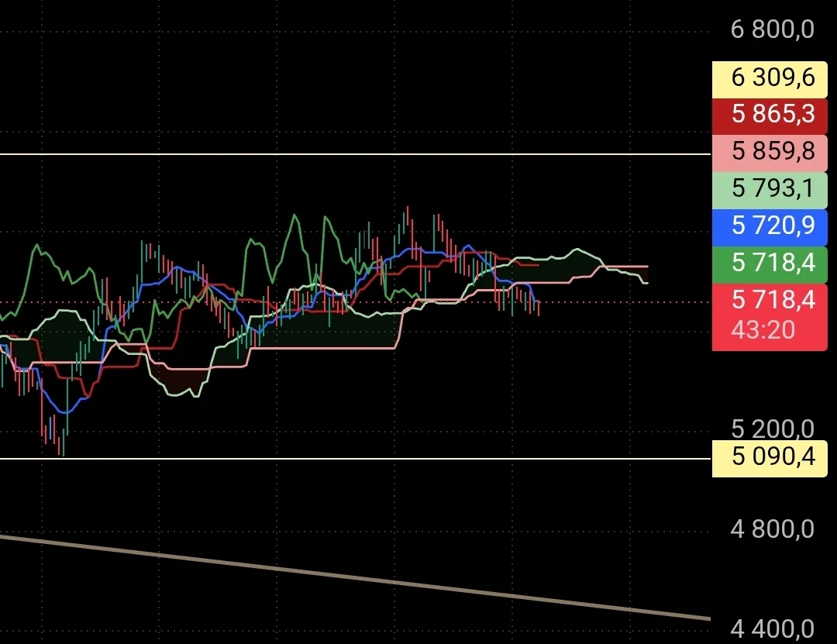Click the yellow 6 309,6 price label
The width and height of the screenshot is (837, 644).
coord(770,79)
